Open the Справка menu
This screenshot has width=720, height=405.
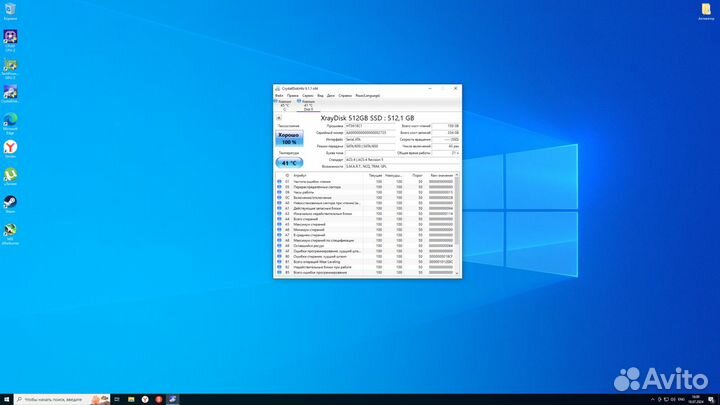tap(345, 96)
